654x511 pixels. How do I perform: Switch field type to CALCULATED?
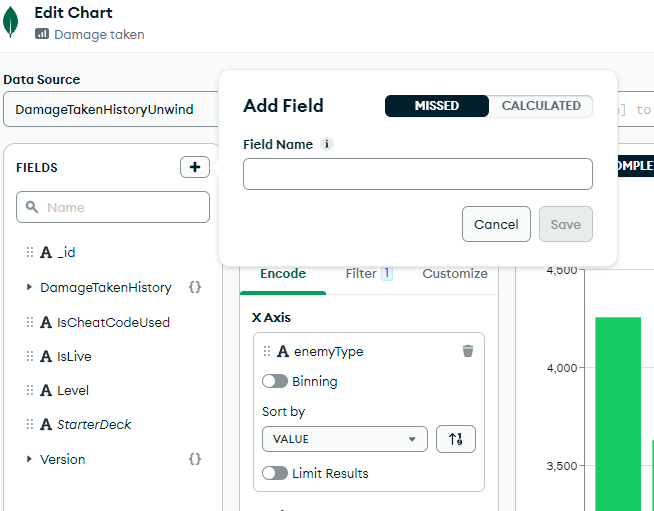[x=541, y=106]
